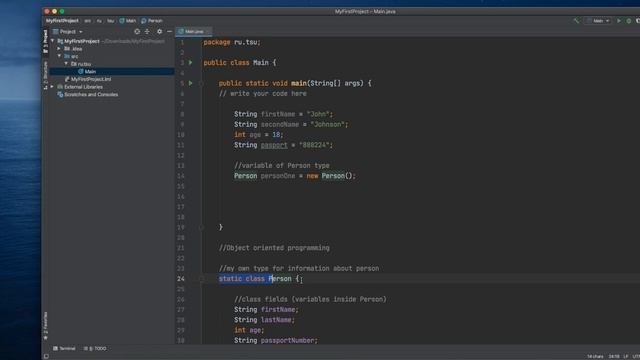640x360 pixels.
Task: Click src in the navigation breadcrumb
Action: click(x=87, y=20)
